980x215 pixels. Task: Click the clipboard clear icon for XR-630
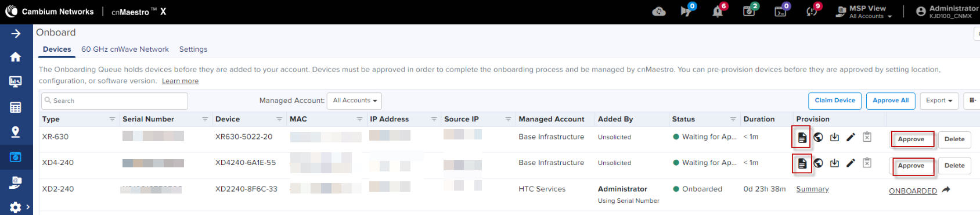[867, 137]
